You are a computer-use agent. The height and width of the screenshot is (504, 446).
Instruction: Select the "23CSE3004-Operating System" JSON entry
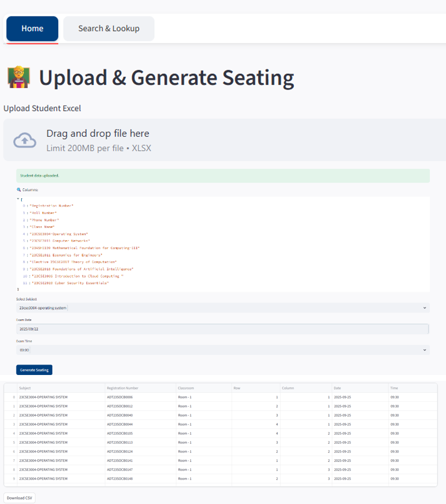(59, 234)
